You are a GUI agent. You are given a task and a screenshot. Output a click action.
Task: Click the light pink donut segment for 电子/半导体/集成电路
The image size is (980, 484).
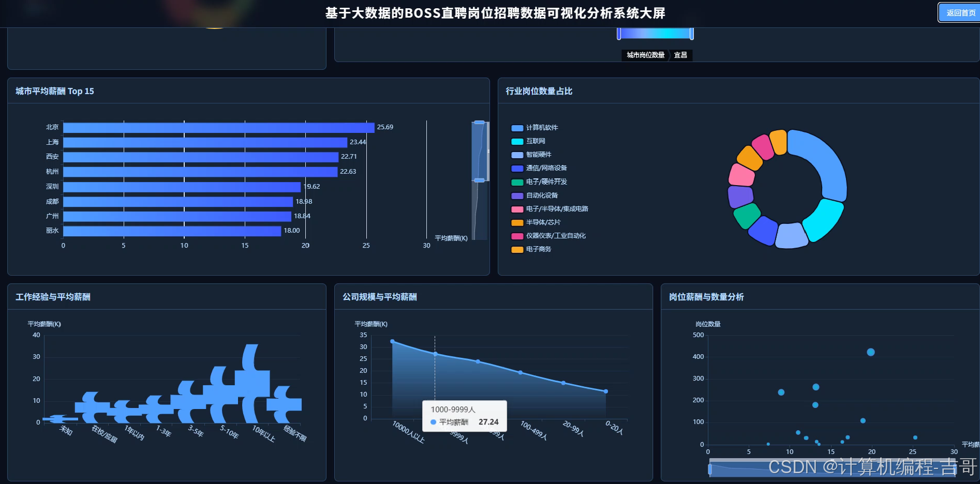point(741,175)
